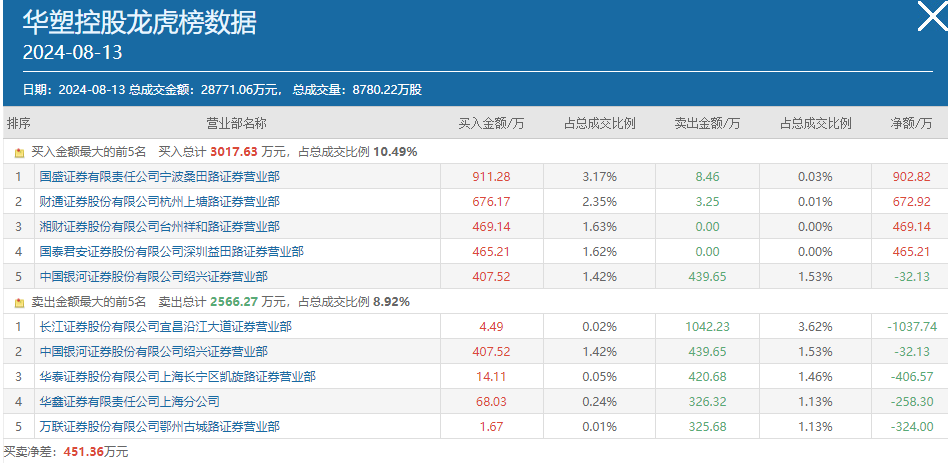Image resolution: width=948 pixels, height=463 pixels.
Task: Open 财通证券股份有限公司杭州上塘路证券营业部 link
Action: pos(160,202)
